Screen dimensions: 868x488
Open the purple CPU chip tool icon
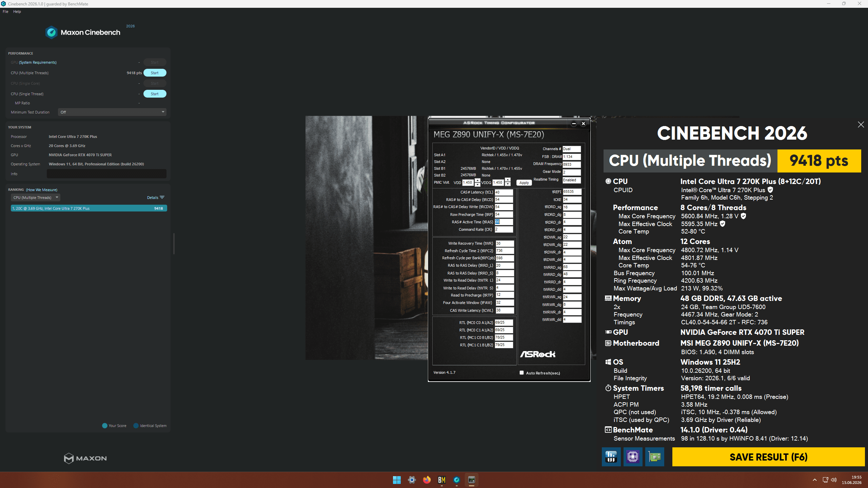click(633, 457)
